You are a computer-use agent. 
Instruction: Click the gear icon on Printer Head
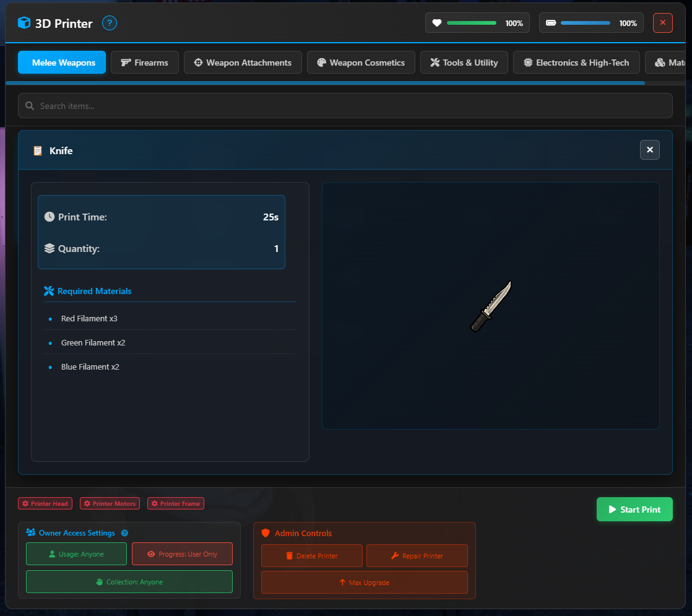pyautogui.click(x=25, y=503)
